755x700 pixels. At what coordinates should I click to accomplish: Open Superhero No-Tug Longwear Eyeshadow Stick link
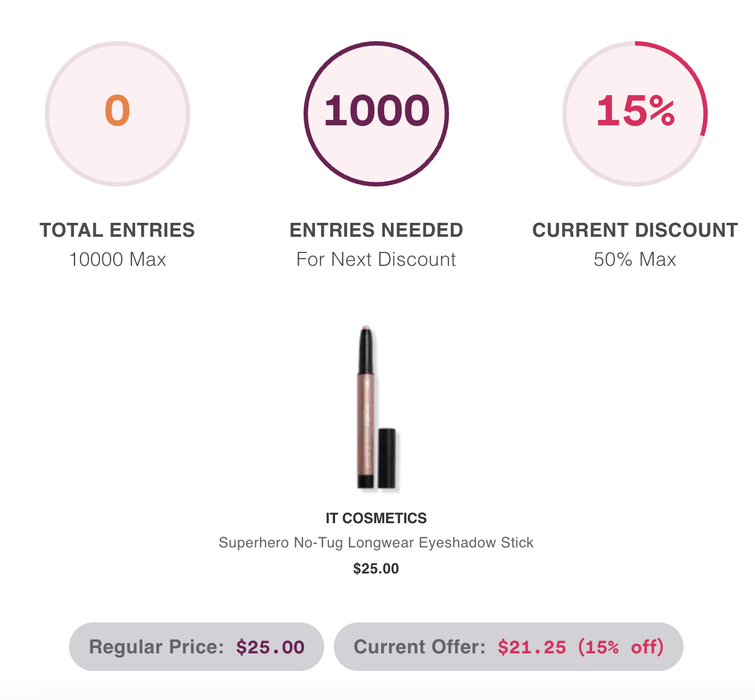point(376,543)
